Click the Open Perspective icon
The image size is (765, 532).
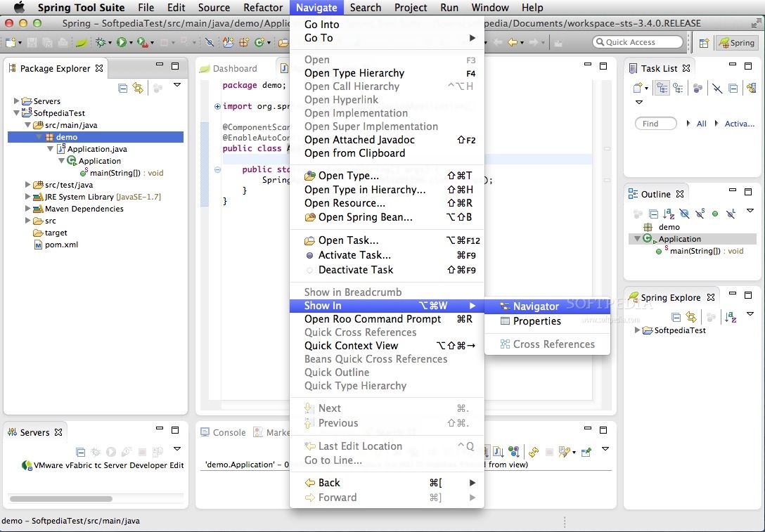point(704,43)
